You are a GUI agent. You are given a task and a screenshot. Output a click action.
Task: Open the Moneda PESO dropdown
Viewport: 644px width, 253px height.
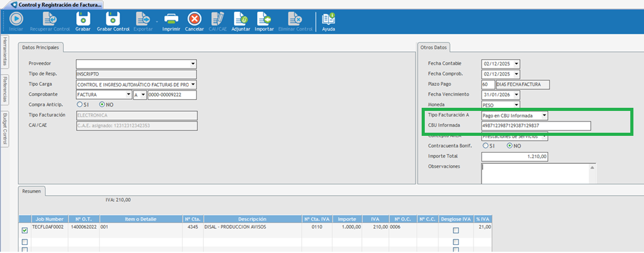tap(516, 105)
